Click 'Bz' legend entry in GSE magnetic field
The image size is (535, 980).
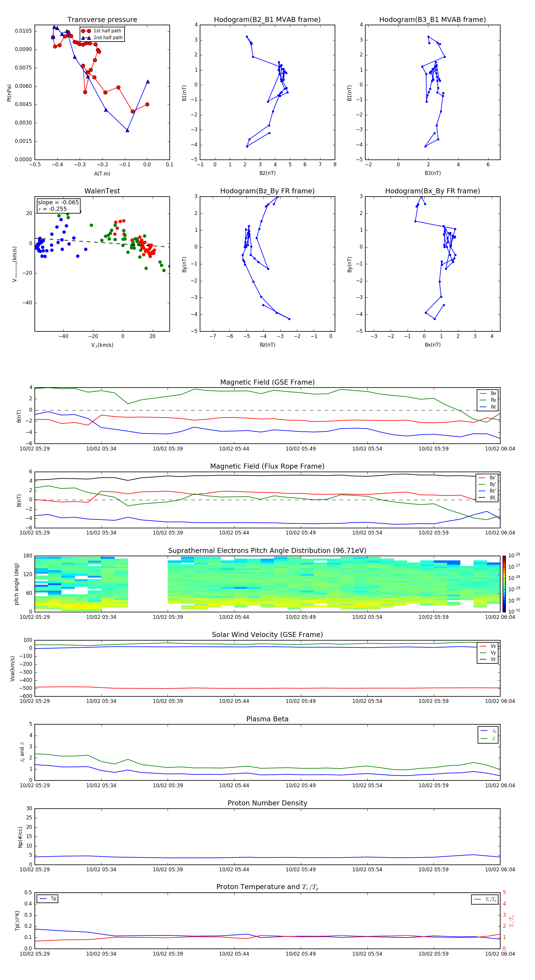click(488, 407)
